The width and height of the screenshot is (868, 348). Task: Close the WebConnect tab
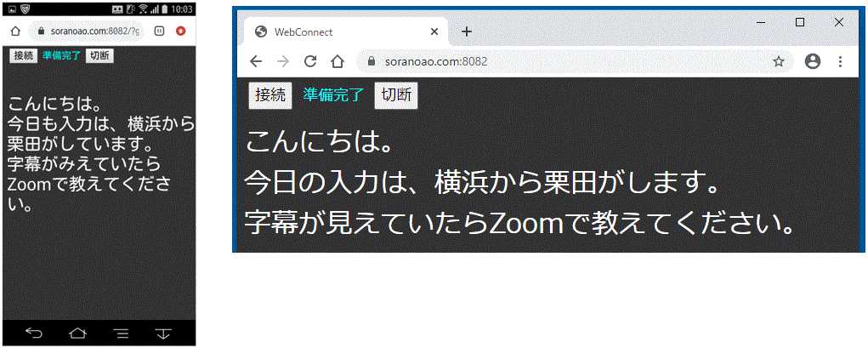[x=434, y=31]
